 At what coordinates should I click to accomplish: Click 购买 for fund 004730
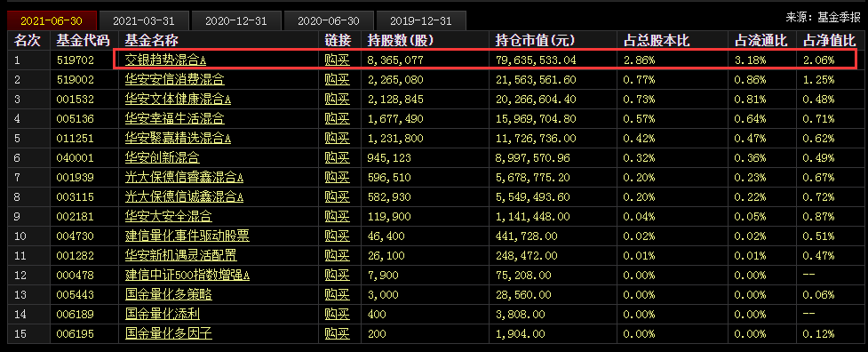coord(337,236)
